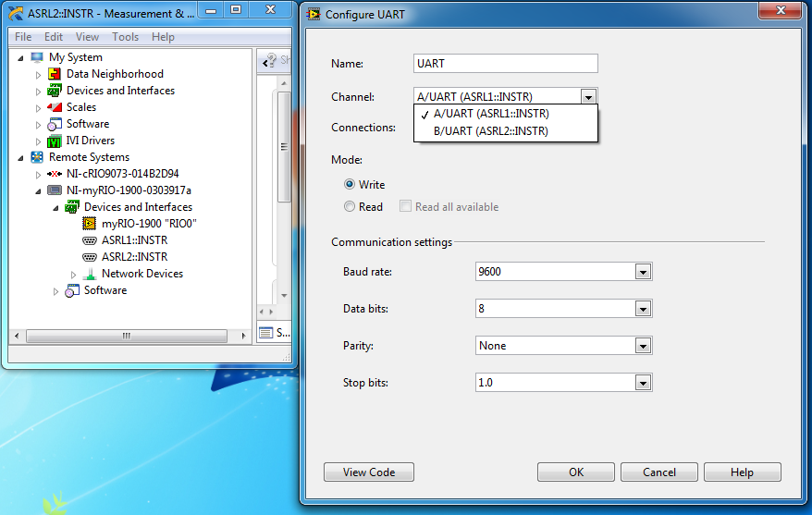Click the Cancel button

point(659,472)
